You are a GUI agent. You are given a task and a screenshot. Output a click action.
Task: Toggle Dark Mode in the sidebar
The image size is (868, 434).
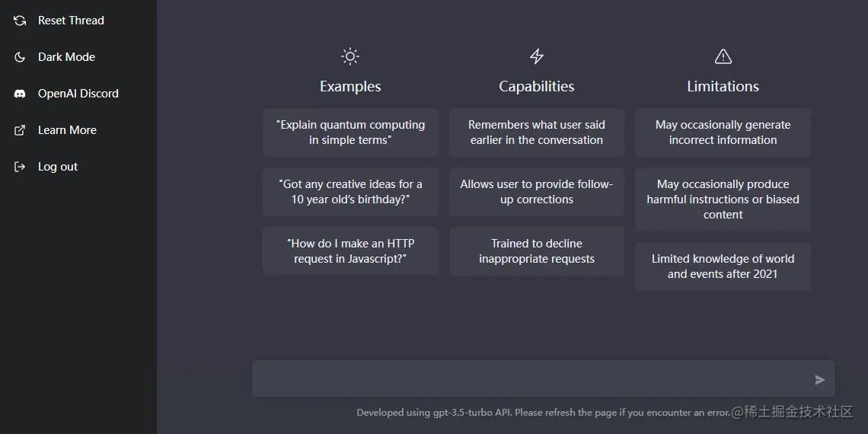66,57
